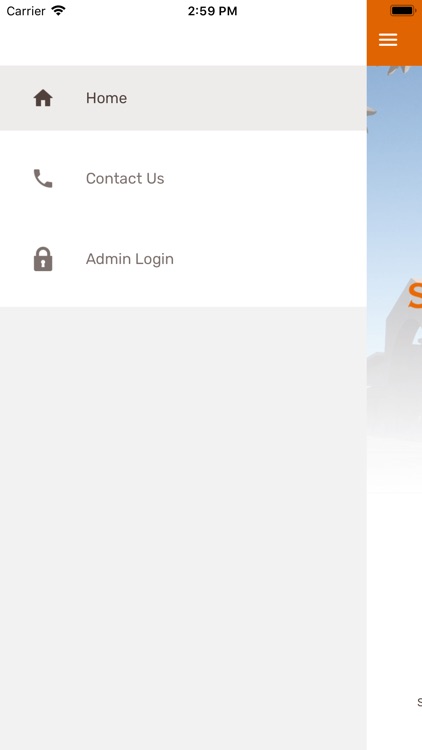The width and height of the screenshot is (422, 750).
Task: Tap the phone handset icon
Action: tap(43, 178)
